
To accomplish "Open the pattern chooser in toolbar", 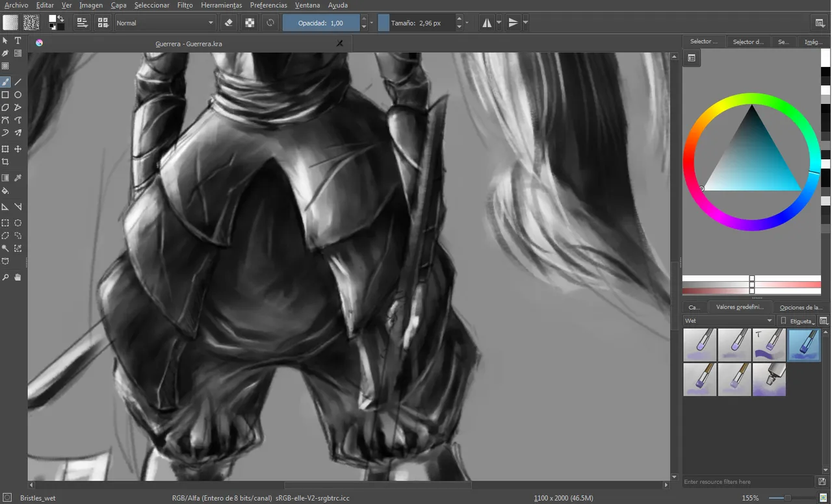I will tap(31, 23).
